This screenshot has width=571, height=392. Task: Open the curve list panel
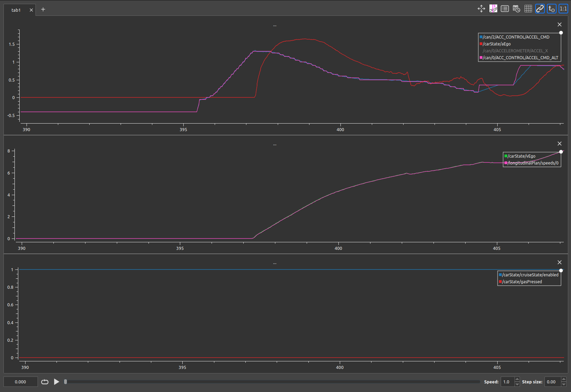tap(505, 9)
